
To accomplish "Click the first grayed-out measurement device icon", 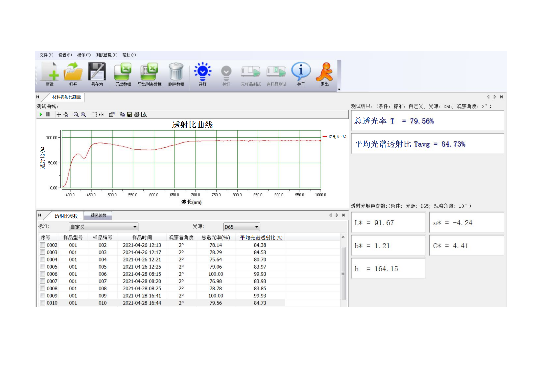I will pos(250,72).
